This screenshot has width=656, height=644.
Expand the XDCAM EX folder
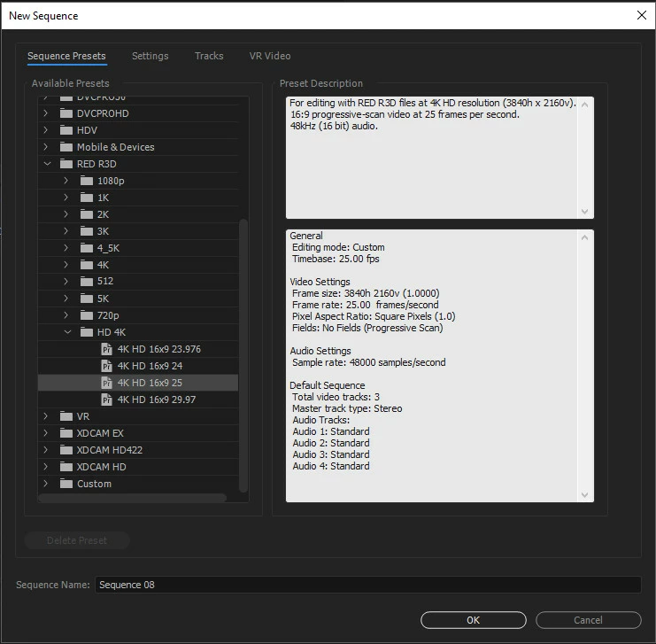pyautogui.click(x=46, y=433)
